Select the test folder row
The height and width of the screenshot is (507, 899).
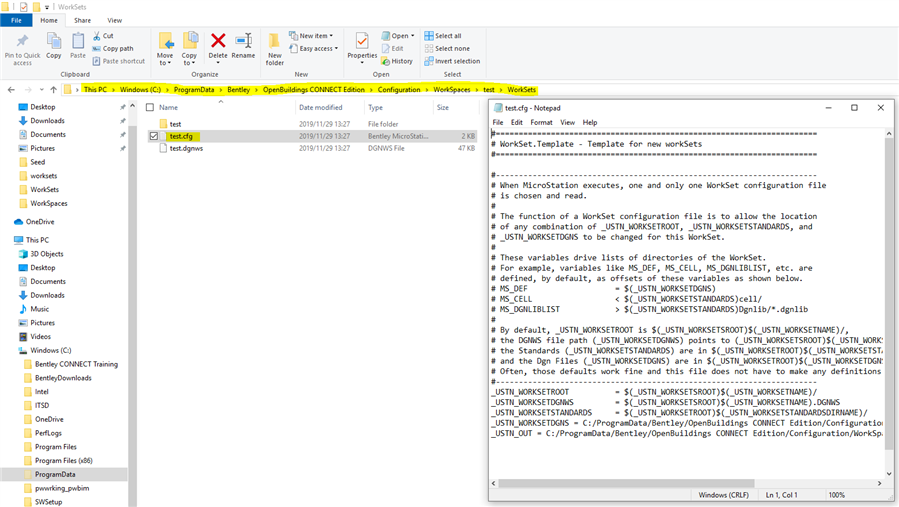point(311,124)
